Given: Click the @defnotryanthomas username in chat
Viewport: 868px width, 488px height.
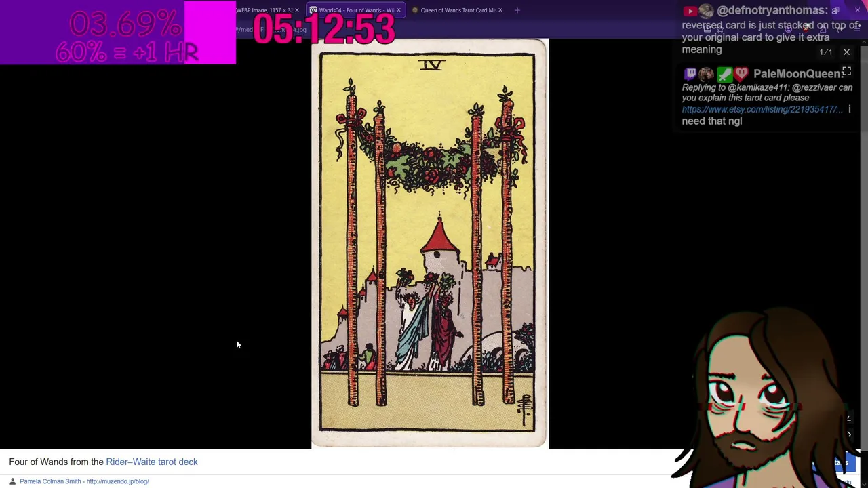Looking at the screenshot, I should (x=772, y=11).
